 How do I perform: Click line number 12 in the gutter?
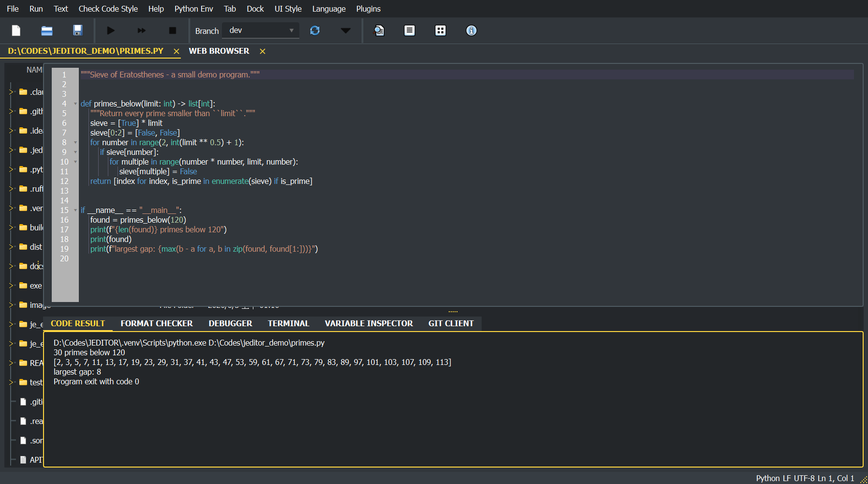[x=64, y=181]
